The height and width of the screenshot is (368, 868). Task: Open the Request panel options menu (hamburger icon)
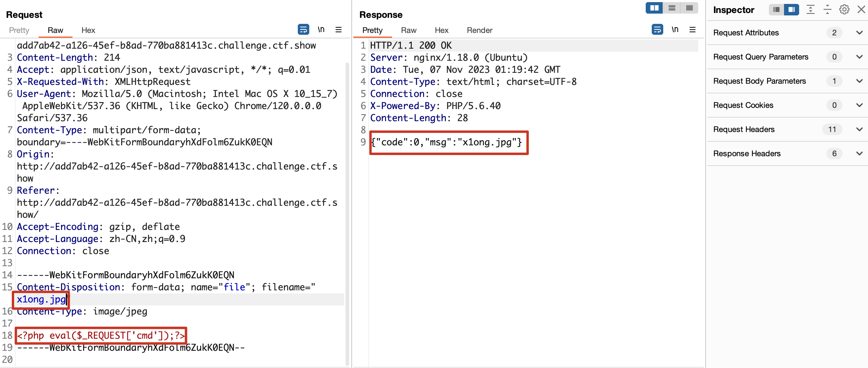(339, 30)
